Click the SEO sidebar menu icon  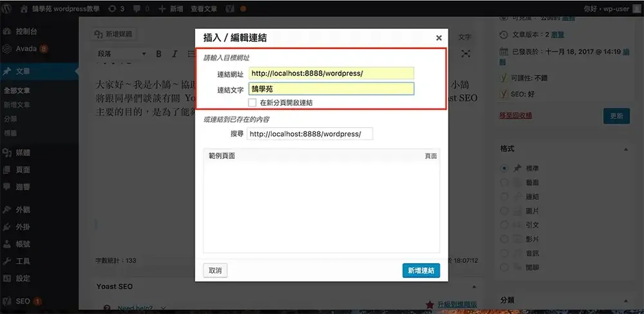click(6, 301)
